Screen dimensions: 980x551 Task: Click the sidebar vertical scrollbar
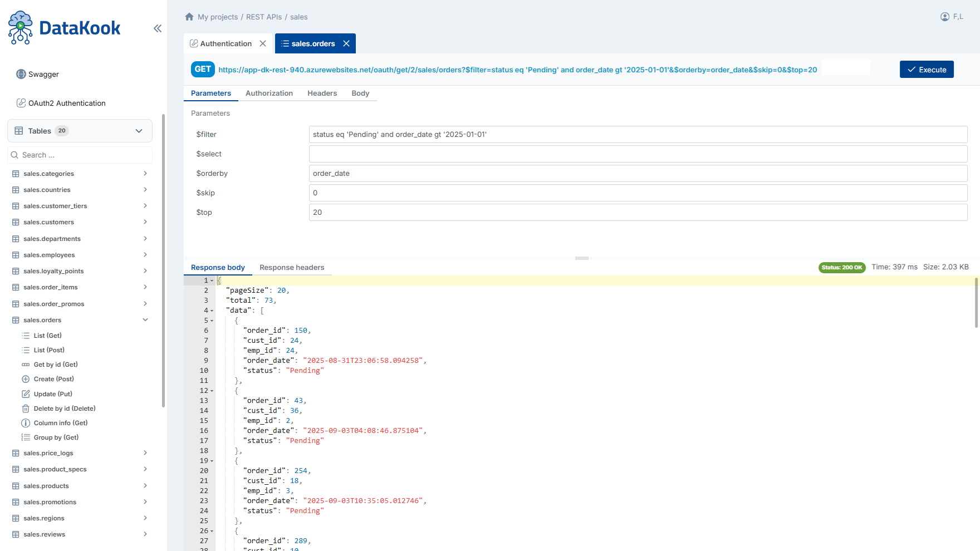pyautogui.click(x=163, y=260)
